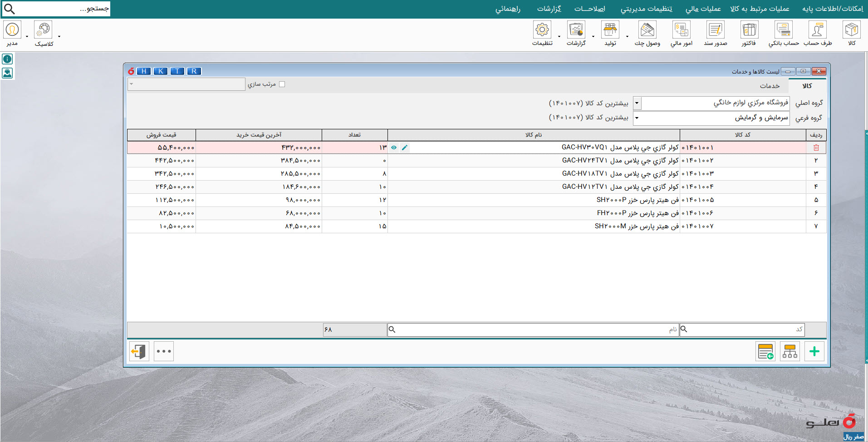Click the نام product name search field
The height and width of the screenshot is (442, 868).
[x=533, y=329]
